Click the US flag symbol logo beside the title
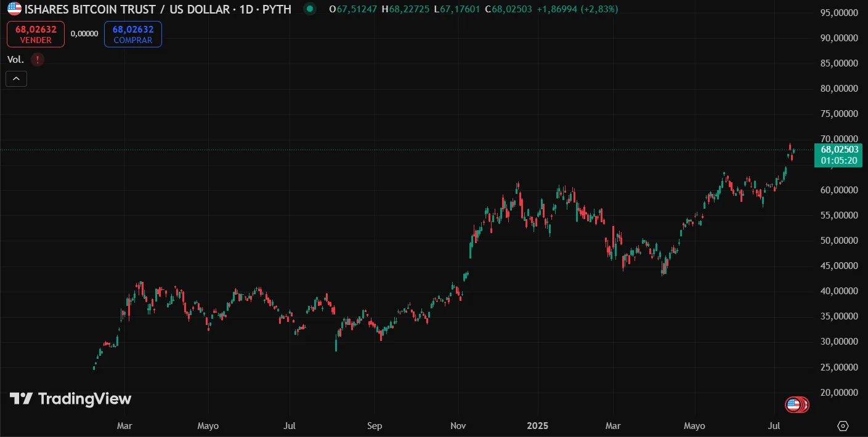This screenshot has height=437, width=868. click(x=14, y=9)
